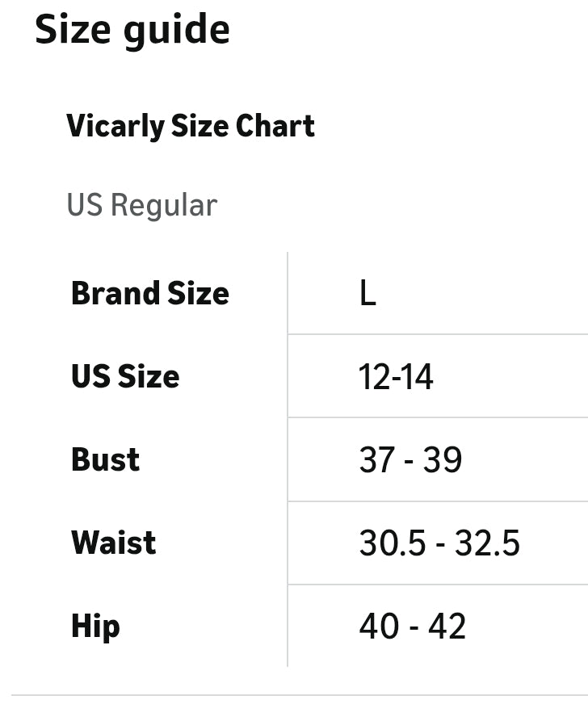
Task: Select the L brand size value
Action: coord(367,294)
